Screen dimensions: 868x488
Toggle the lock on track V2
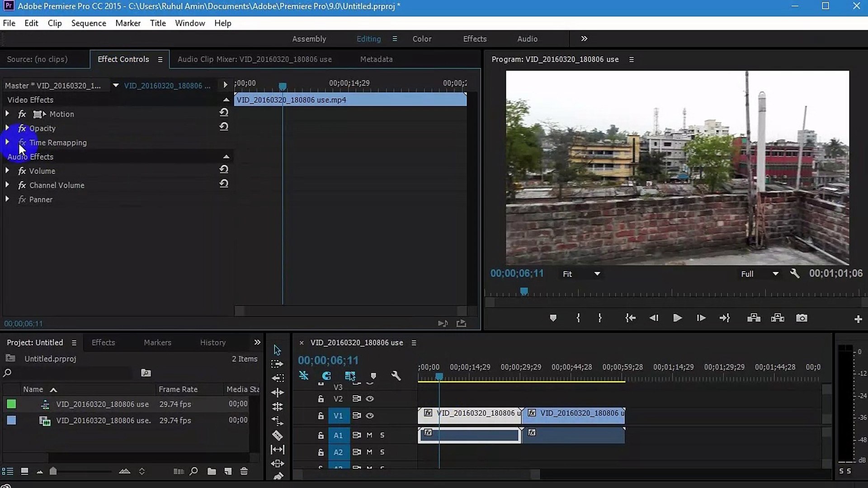[321, 399]
